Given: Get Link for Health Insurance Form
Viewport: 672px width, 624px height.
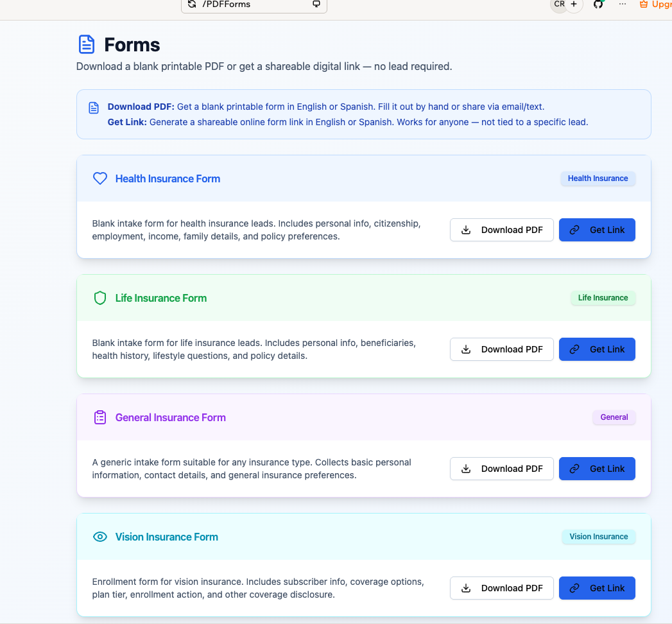Looking at the screenshot, I should (597, 230).
